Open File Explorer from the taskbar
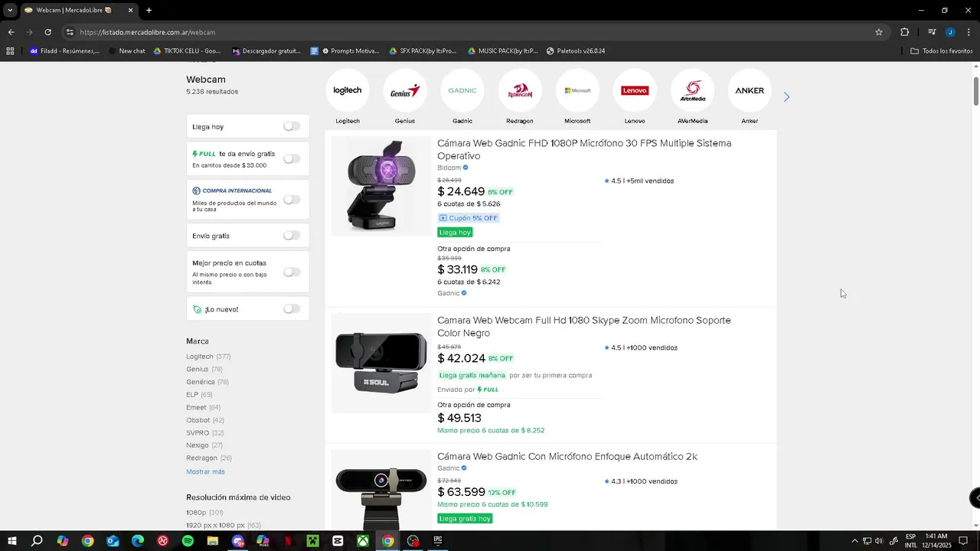 213,541
